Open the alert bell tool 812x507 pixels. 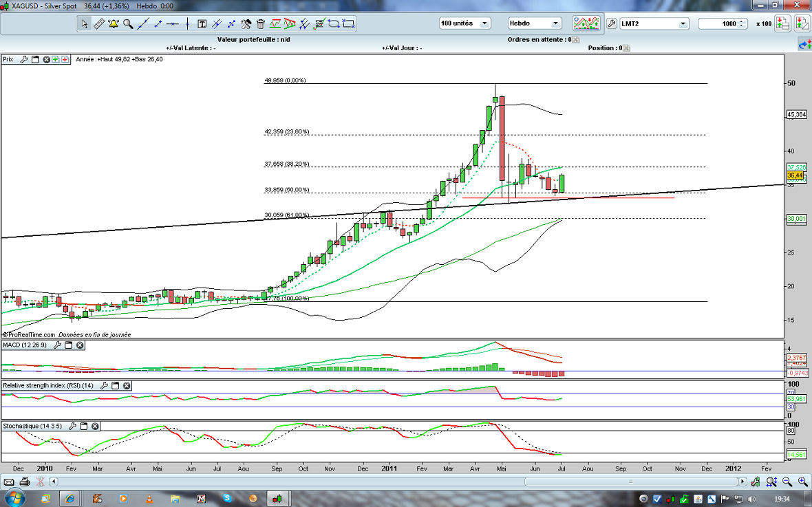point(114,24)
